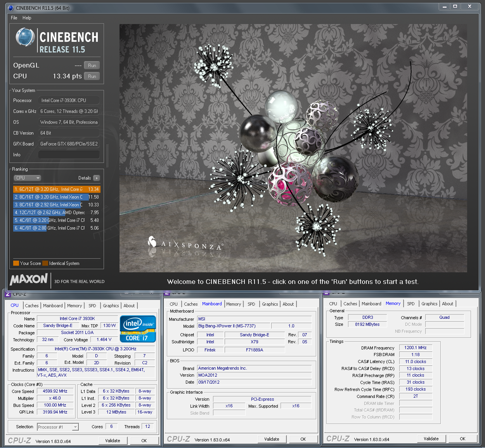Click the Multiplier value x 46.0
This screenshot has width=485, height=448.
coord(55,398)
